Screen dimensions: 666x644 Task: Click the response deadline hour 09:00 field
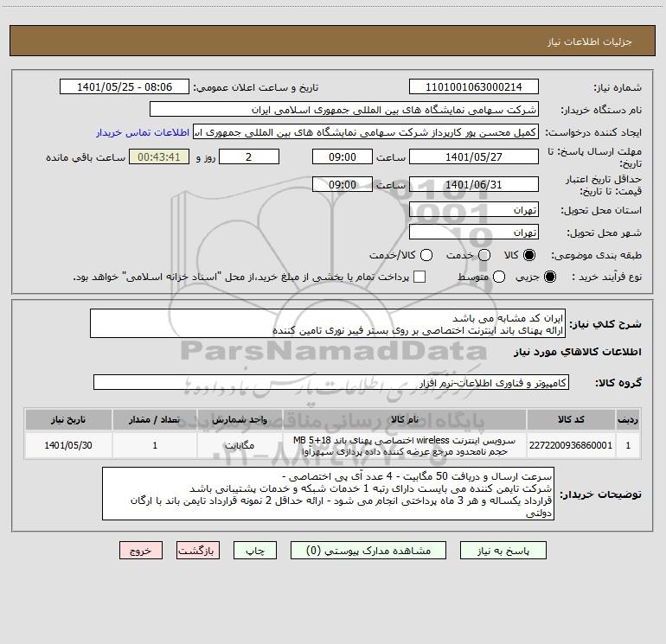click(x=343, y=156)
